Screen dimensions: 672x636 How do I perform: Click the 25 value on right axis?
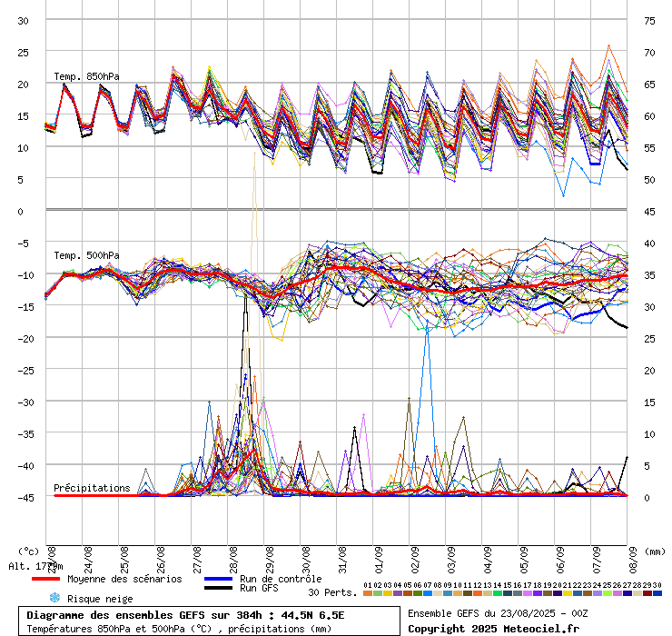(649, 338)
